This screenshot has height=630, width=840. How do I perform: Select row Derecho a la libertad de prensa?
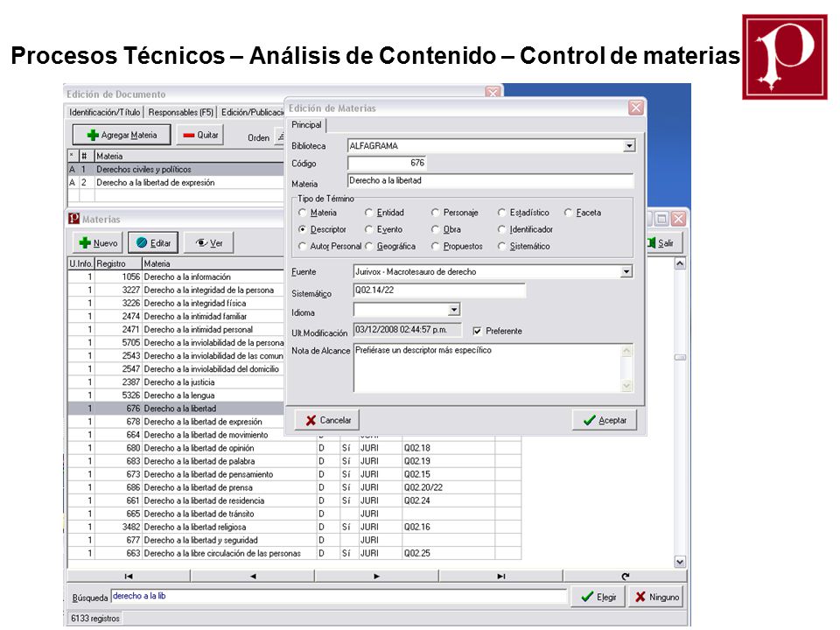(x=294, y=487)
